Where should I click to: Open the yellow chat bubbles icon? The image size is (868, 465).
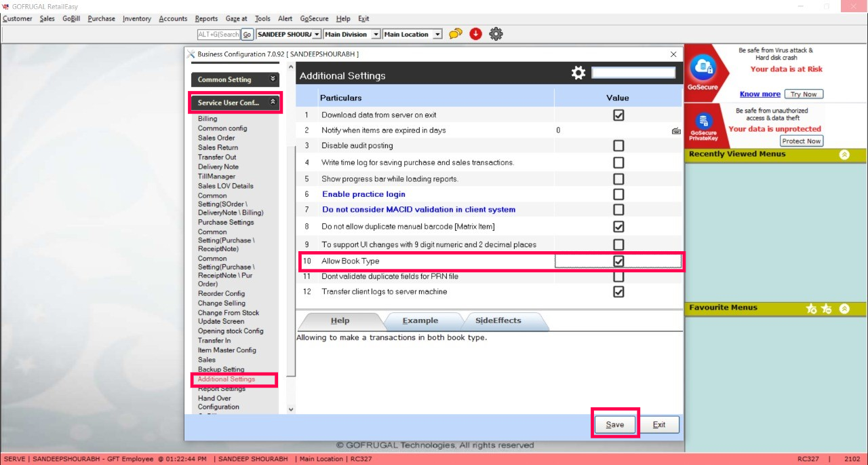pos(455,34)
